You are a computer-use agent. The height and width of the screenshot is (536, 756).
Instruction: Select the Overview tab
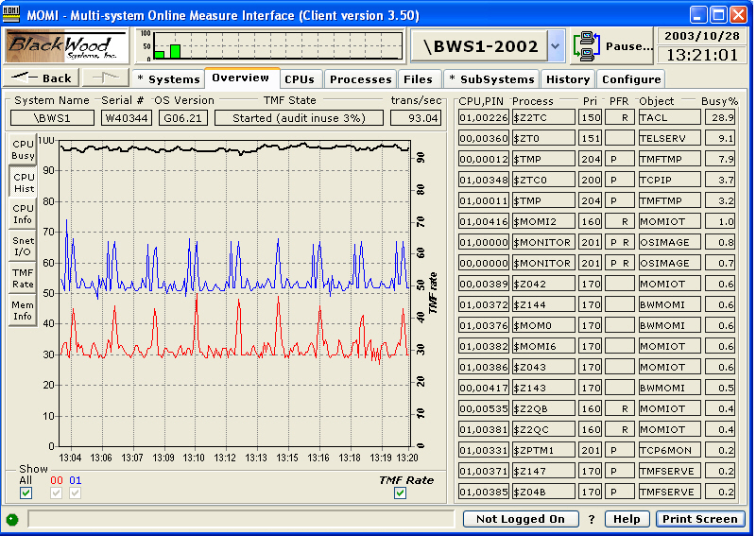(x=241, y=78)
